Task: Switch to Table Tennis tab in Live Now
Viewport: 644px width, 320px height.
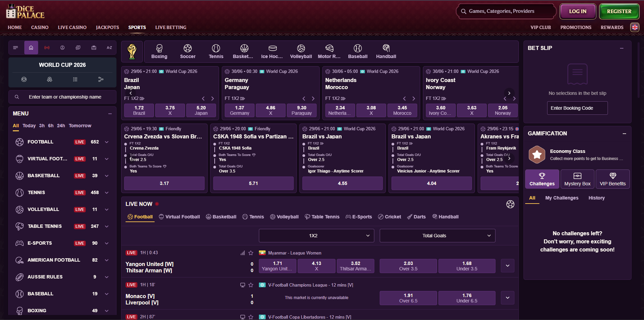Action: tap(322, 217)
